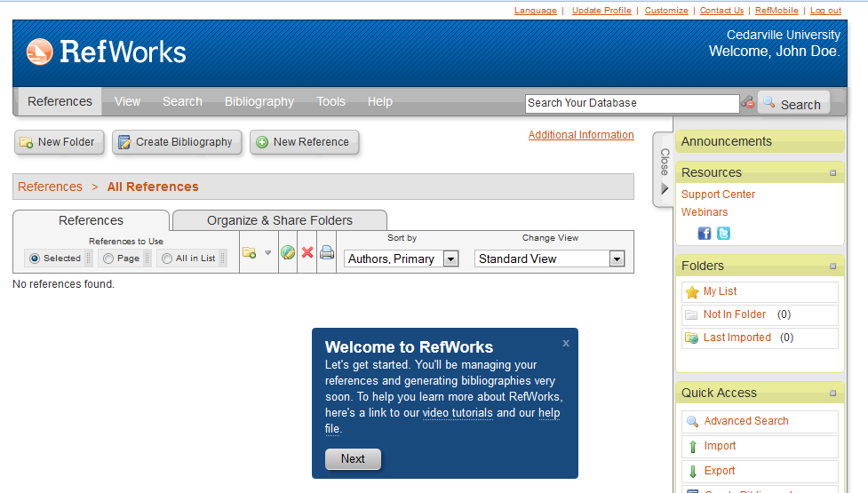Image resolution: width=868 pixels, height=493 pixels.
Task: Click the RefMobile link
Action: click(776, 11)
